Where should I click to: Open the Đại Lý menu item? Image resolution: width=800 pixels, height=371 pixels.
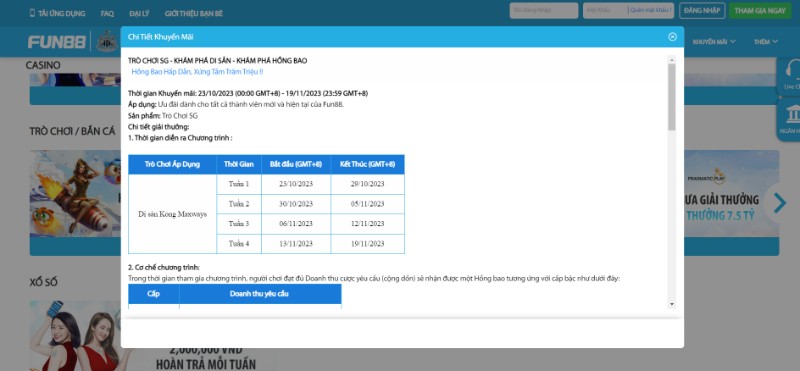click(139, 13)
